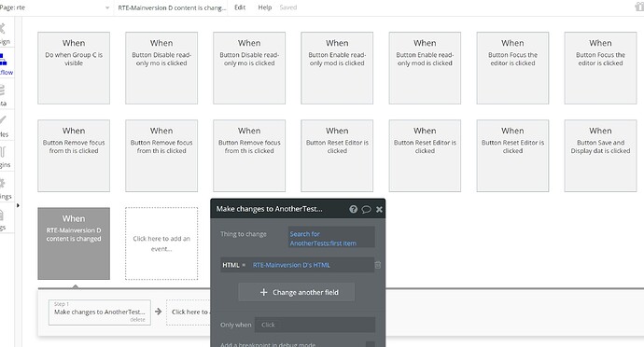The image size is (644, 347).
Task: Toggle the breakpoint in debug mode checkbox
Action: [370, 344]
